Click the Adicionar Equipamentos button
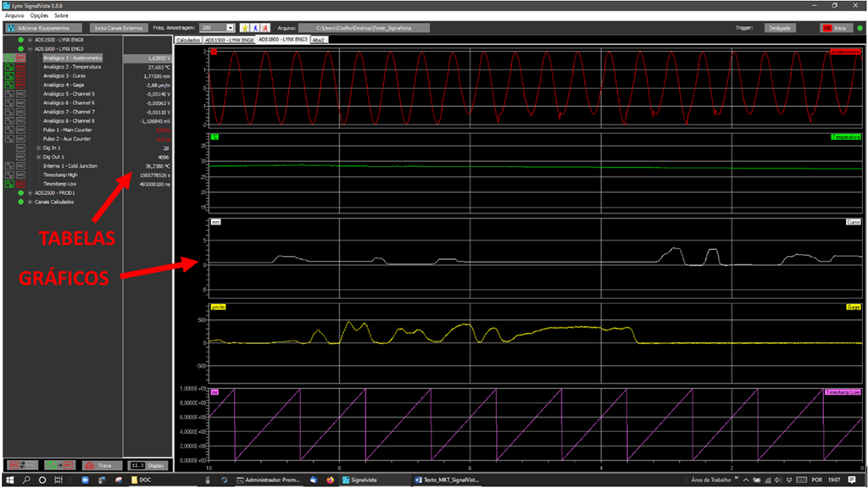This screenshot has width=868, height=488. coord(43,28)
